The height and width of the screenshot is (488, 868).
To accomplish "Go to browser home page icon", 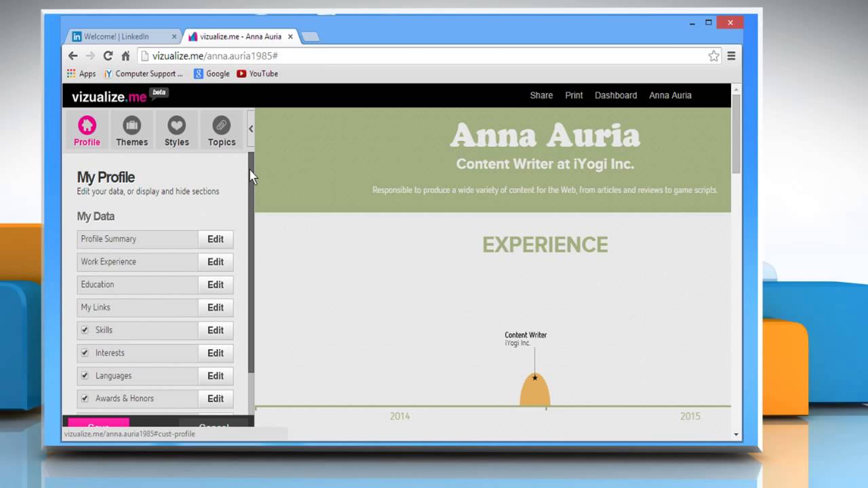I will pos(125,56).
